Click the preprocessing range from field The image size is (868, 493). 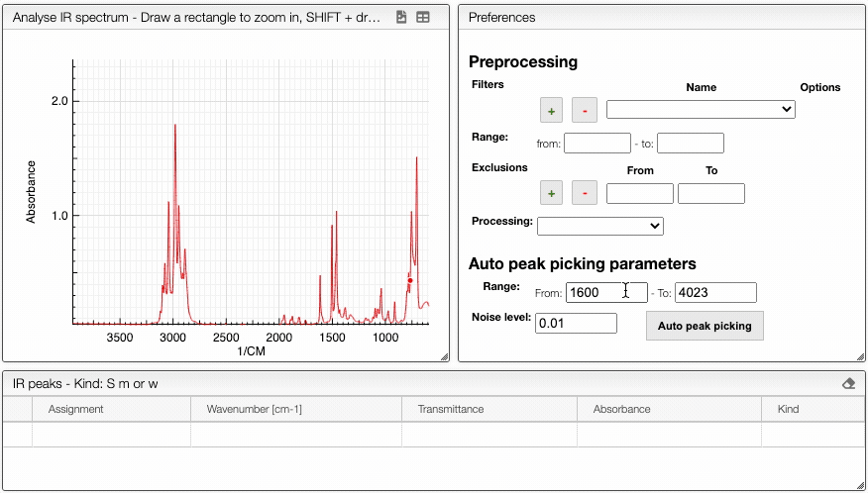pos(597,144)
